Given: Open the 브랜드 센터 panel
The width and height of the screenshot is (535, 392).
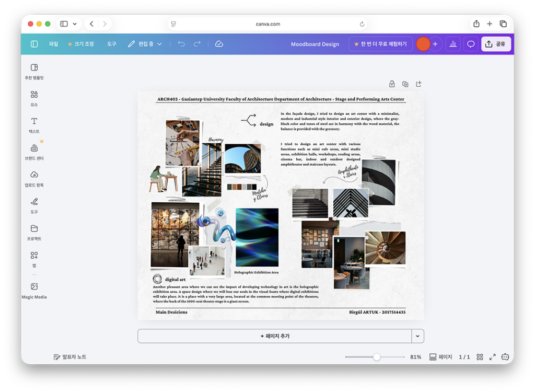Looking at the screenshot, I should (34, 152).
